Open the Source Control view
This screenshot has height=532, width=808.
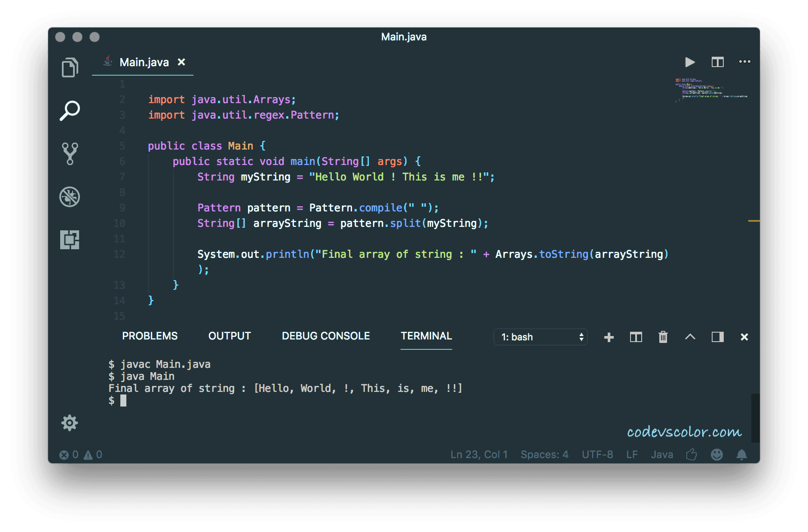click(70, 154)
